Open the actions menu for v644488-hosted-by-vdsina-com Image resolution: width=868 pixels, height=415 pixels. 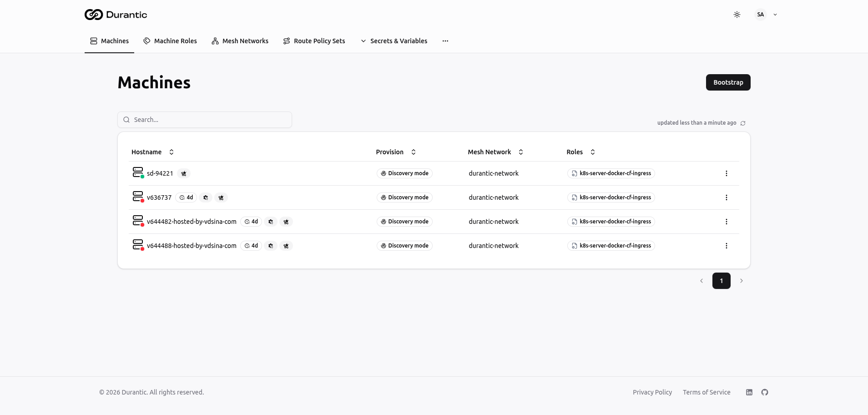click(x=726, y=246)
